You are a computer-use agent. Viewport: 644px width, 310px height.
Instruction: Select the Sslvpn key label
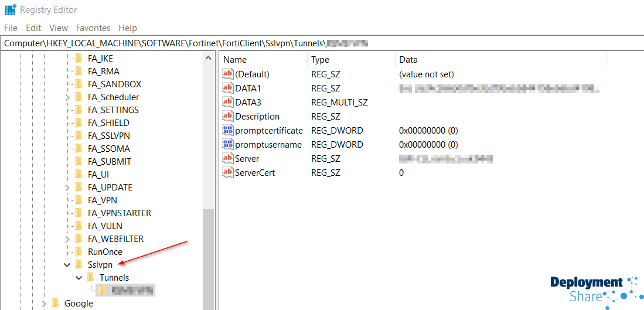pyautogui.click(x=100, y=264)
